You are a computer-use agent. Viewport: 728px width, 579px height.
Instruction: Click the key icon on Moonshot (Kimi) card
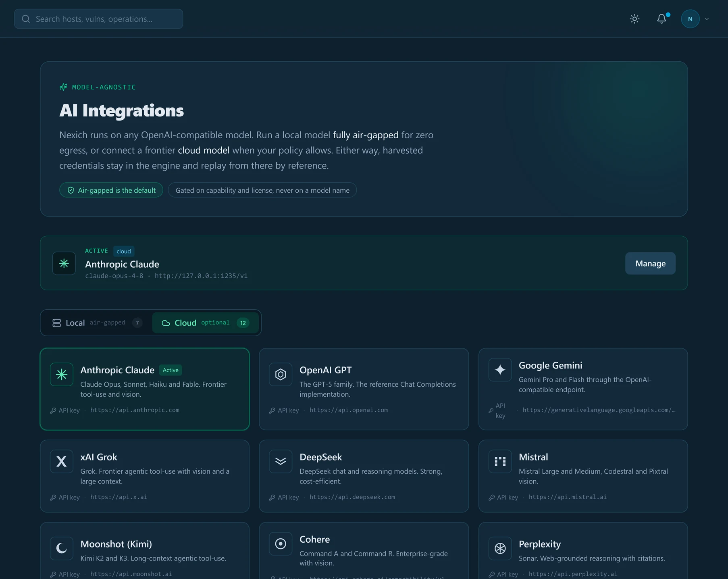(53, 575)
